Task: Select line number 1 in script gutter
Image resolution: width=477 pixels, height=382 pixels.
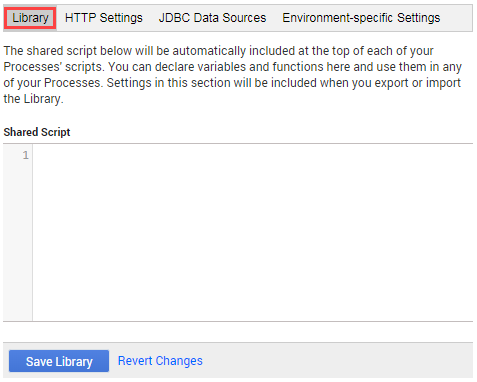Action: click(x=26, y=155)
